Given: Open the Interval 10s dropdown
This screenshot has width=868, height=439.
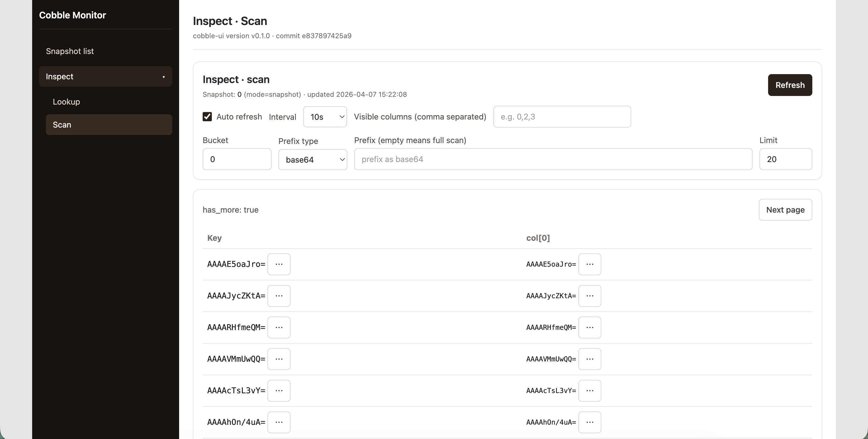Looking at the screenshot, I should 324,117.
